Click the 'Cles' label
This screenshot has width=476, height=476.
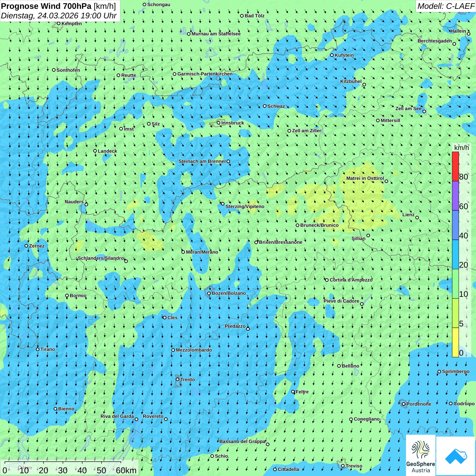click(172, 318)
